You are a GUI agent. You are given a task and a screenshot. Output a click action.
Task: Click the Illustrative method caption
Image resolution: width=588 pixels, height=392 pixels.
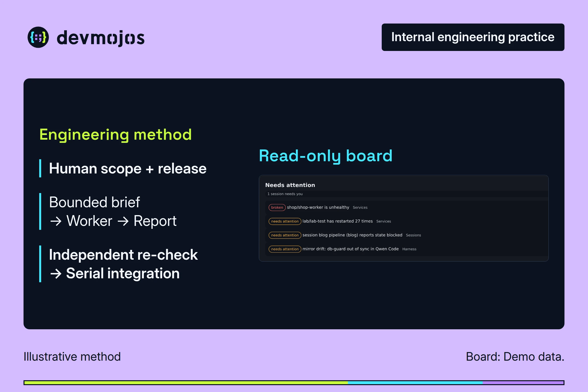pos(72,356)
